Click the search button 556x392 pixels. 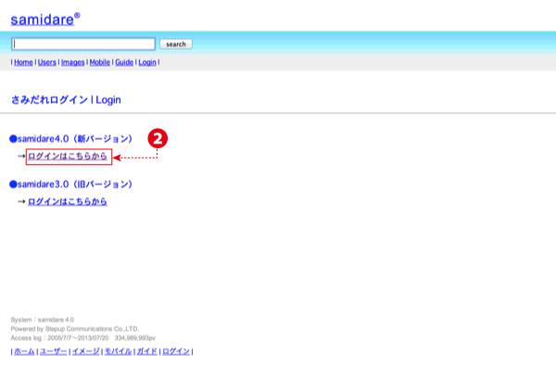[176, 44]
